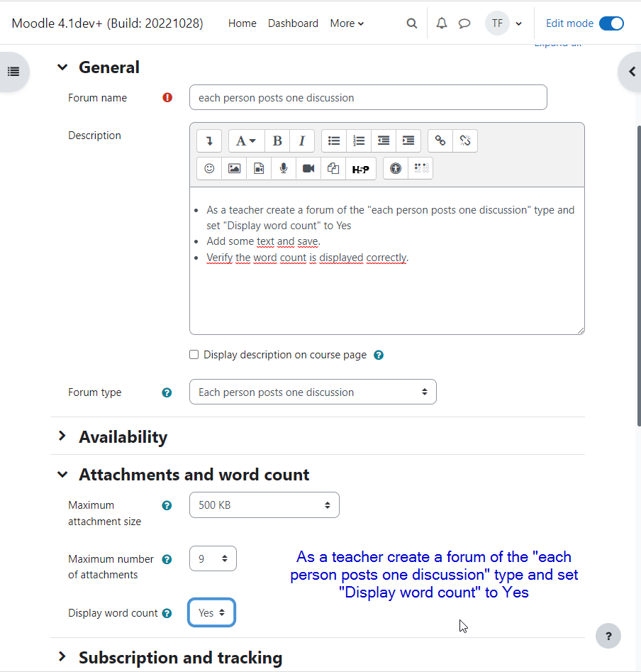Open the TF user menu dropdown
Viewport: 641px width, 672px height.
point(503,23)
